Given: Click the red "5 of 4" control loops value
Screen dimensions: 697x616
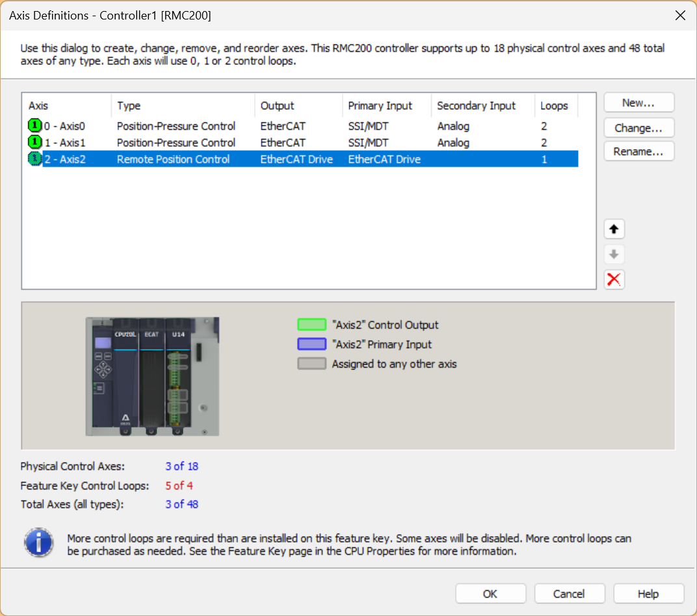Looking at the screenshot, I should point(179,485).
